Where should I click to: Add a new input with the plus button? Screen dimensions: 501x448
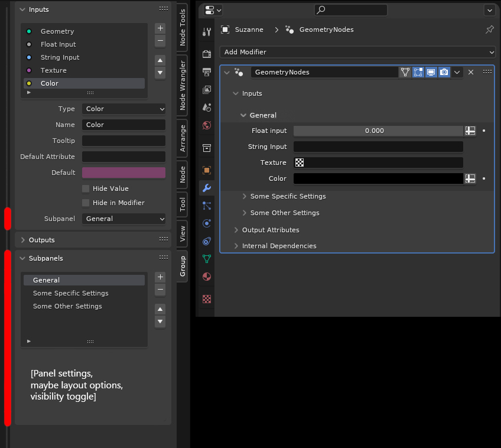coord(160,28)
